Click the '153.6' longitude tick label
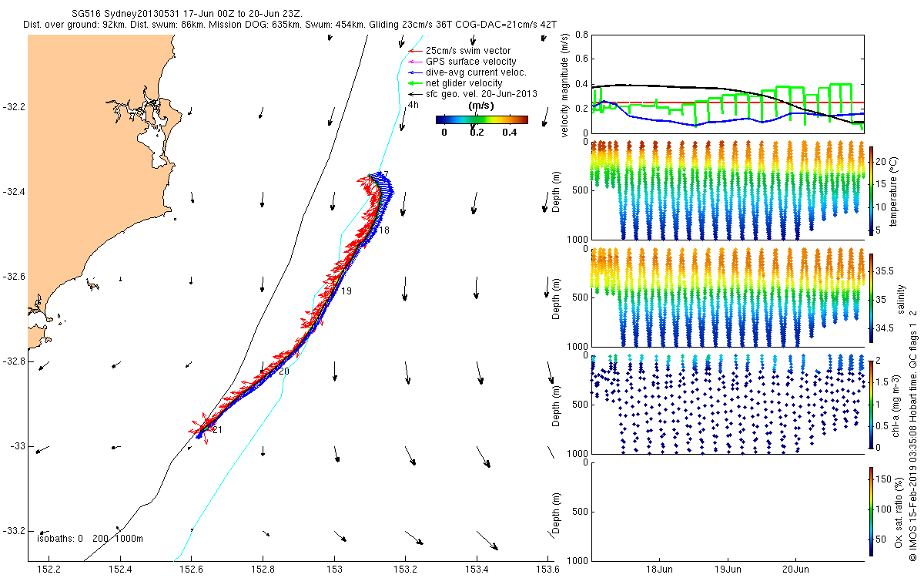 547,570
